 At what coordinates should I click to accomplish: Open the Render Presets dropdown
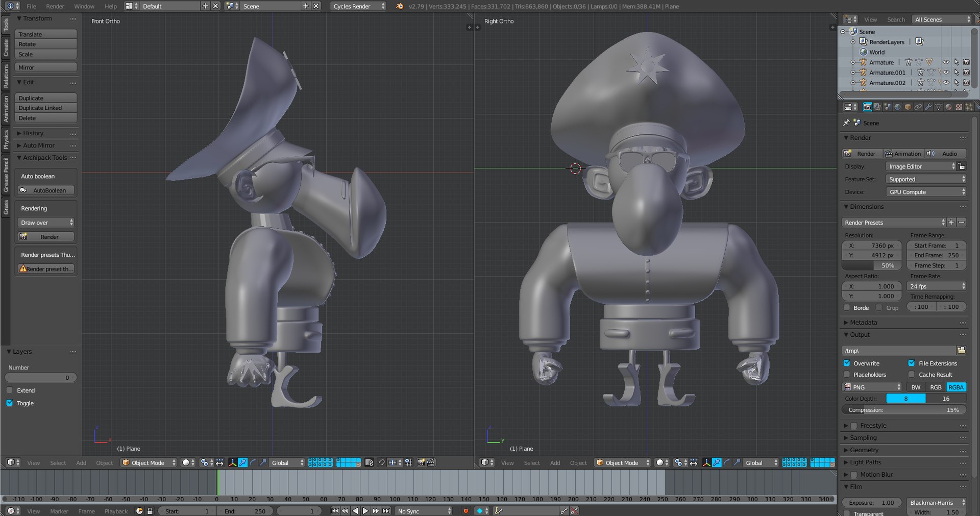click(894, 222)
